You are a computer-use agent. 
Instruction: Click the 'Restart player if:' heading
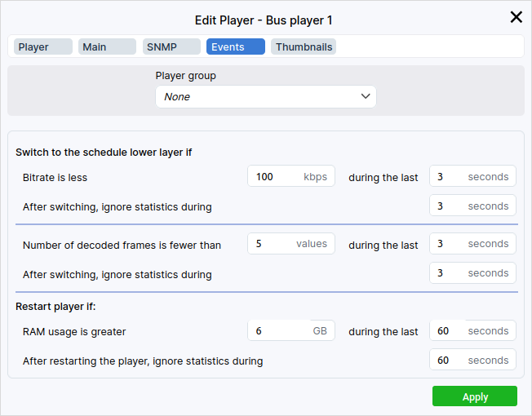[x=56, y=307]
